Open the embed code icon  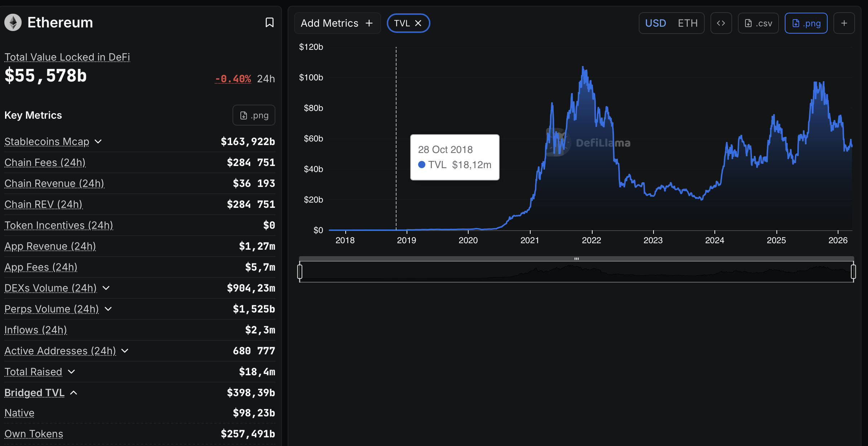721,23
